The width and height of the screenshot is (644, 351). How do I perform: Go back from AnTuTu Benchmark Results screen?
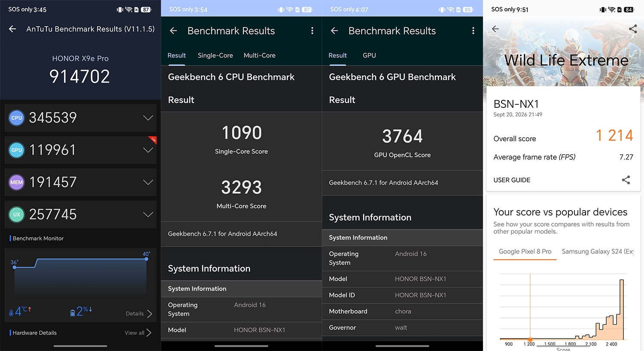point(12,29)
